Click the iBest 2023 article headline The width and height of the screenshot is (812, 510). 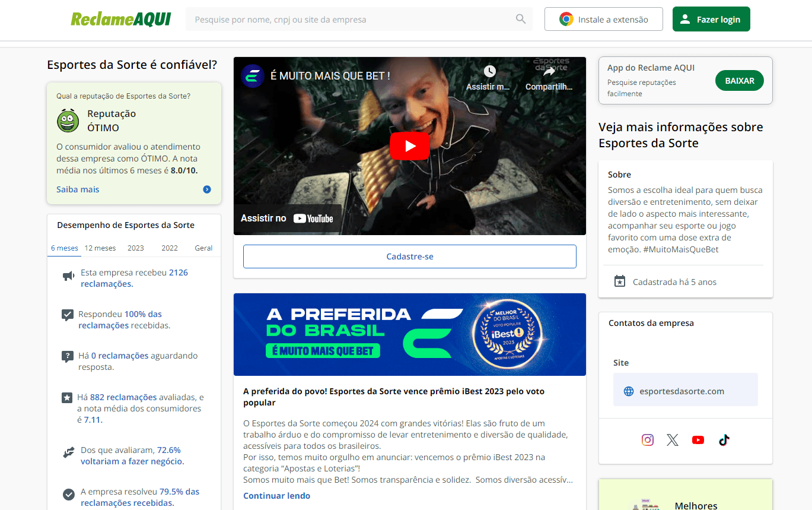click(x=394, y=397)
